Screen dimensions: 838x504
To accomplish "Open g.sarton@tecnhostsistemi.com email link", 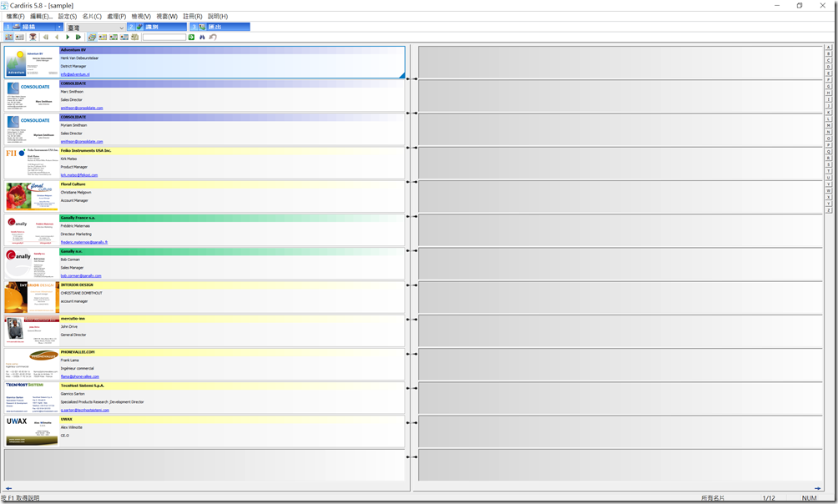I will 84,410.
